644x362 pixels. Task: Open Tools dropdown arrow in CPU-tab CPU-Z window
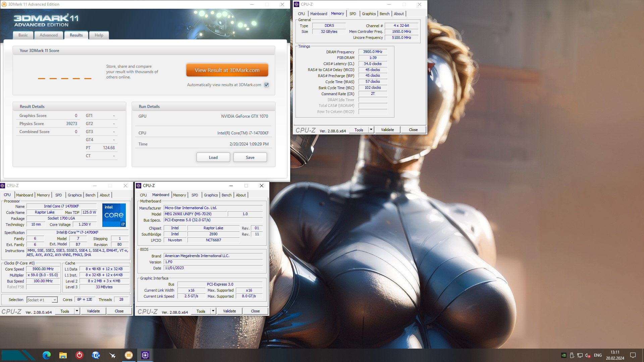(x=77, y=311)
